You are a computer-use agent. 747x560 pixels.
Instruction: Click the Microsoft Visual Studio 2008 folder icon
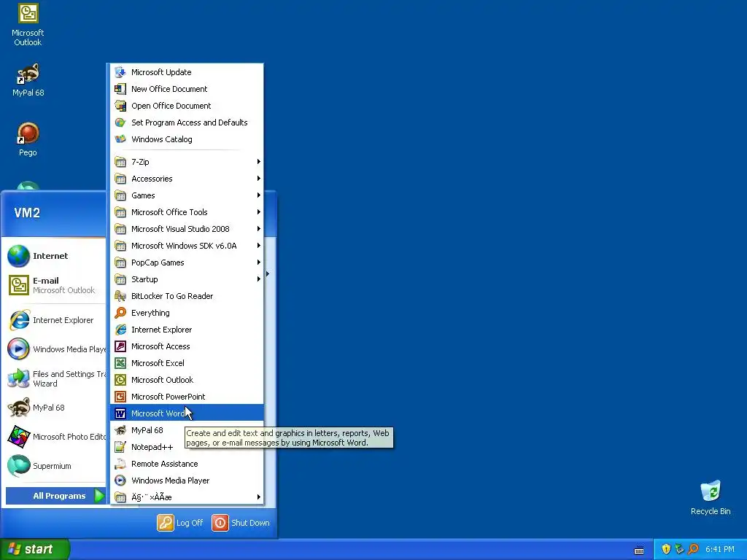(x=120, y=229)
